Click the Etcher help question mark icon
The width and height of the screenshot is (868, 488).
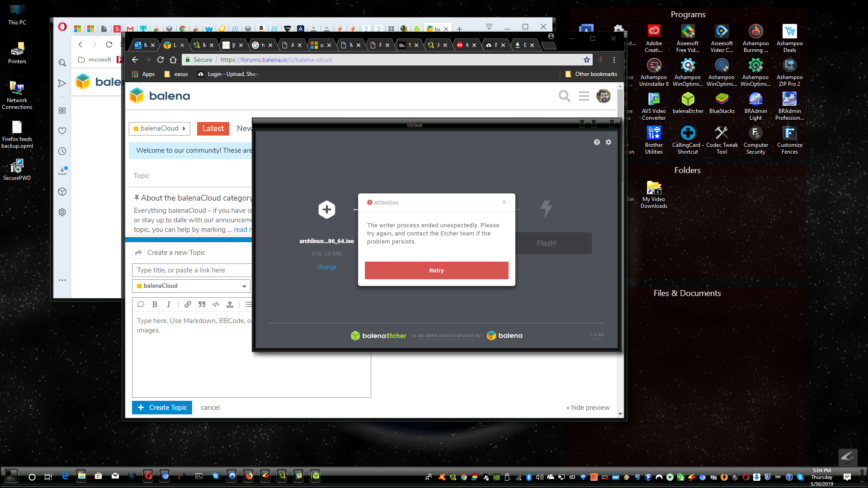pyautogui.click(x=597, y=142)
